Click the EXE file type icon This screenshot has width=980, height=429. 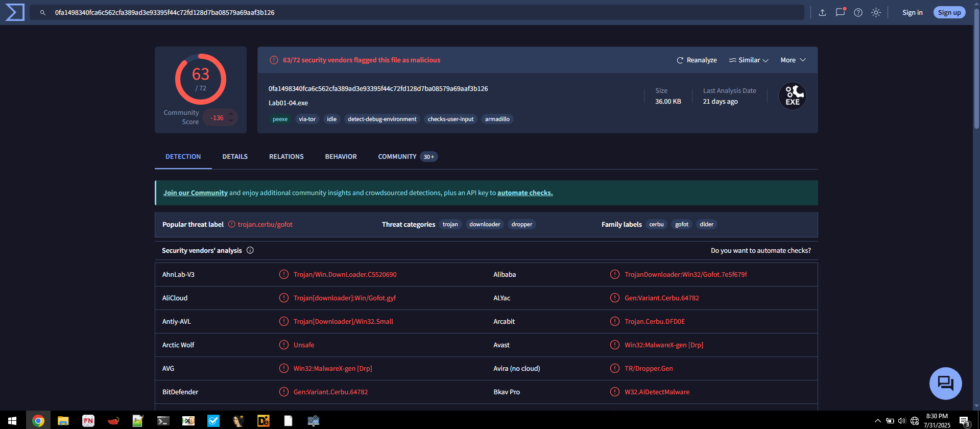click(x=792, y=96)
